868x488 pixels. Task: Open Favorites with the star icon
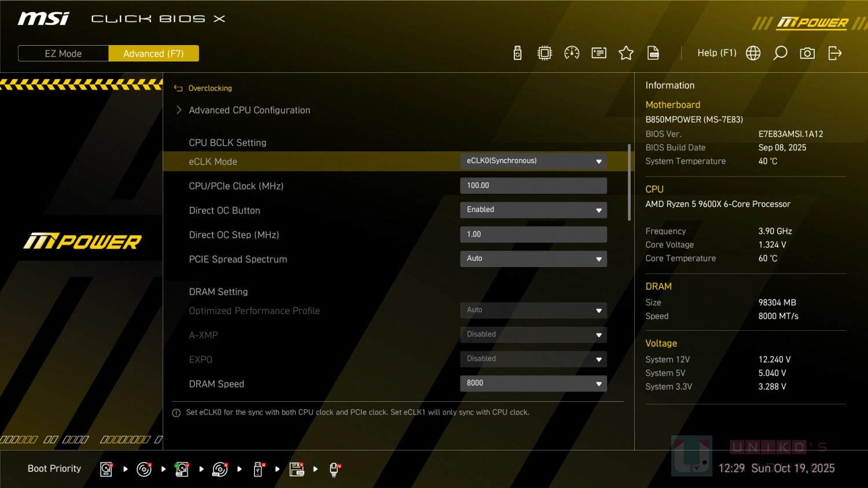(626, 53)
